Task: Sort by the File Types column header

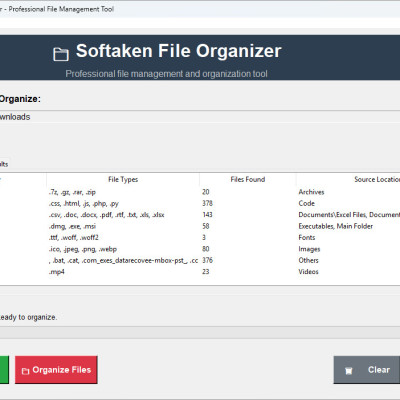Action: (x=123, y=180)
